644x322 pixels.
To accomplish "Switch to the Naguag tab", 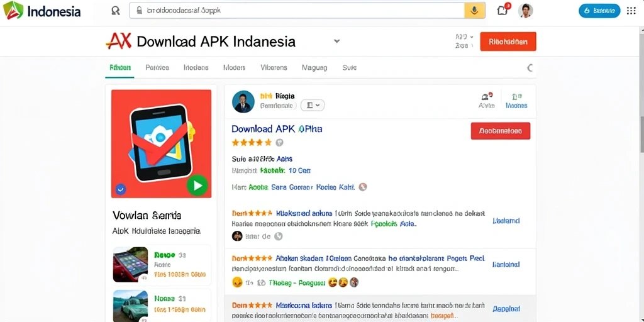I will (x=314, y=67).
